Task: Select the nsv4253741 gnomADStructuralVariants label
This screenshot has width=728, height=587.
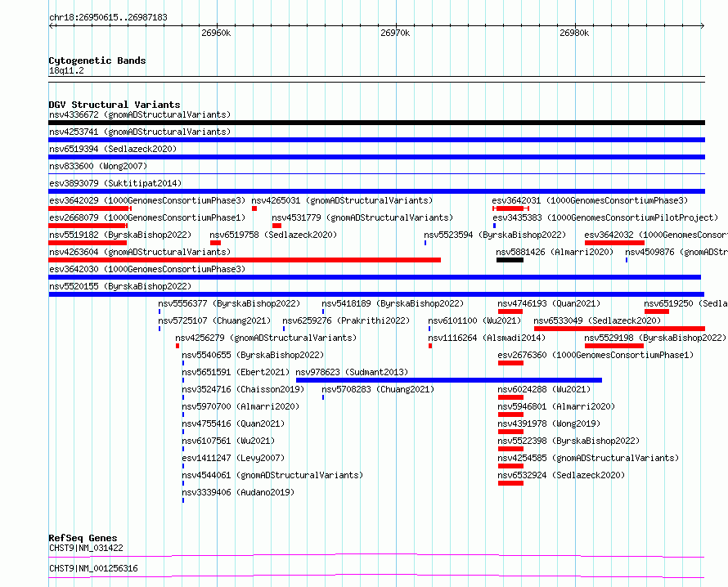Action: point(140,132)
